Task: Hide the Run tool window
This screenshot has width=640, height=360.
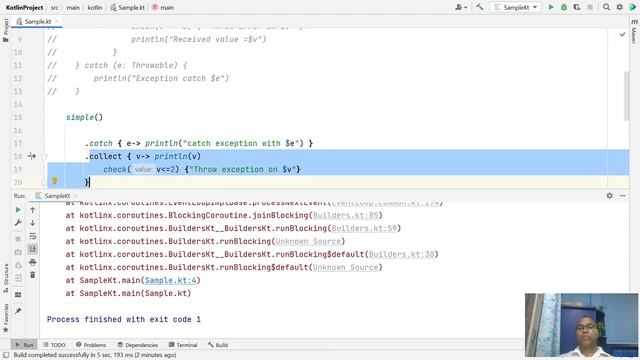Action: tap(622, 196)
